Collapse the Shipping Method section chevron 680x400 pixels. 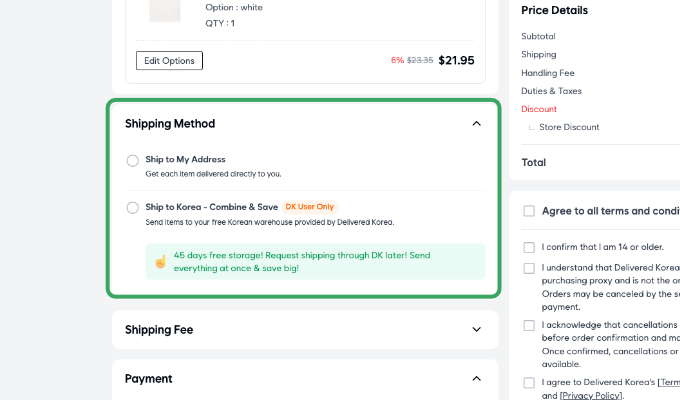coord(476,124)
